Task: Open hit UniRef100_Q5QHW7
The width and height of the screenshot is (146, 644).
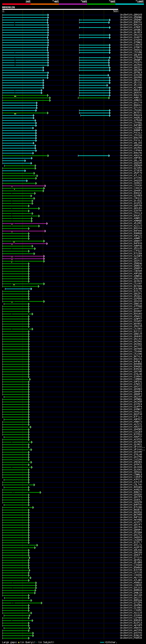Action: [x=131, y=20]
